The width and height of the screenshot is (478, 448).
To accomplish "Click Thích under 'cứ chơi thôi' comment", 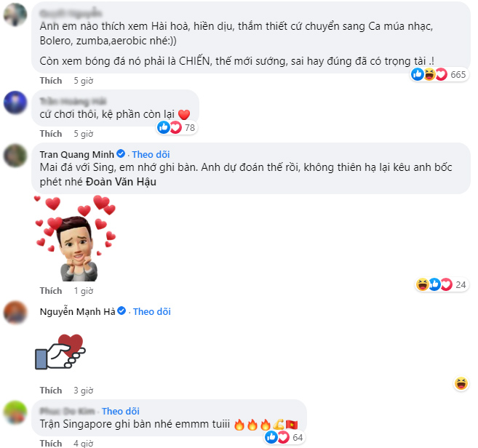I will pos(51,134).
